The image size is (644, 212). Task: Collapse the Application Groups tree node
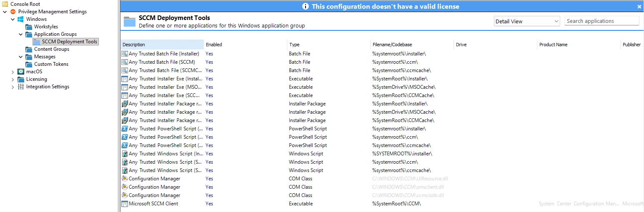[x=21, y=34]
